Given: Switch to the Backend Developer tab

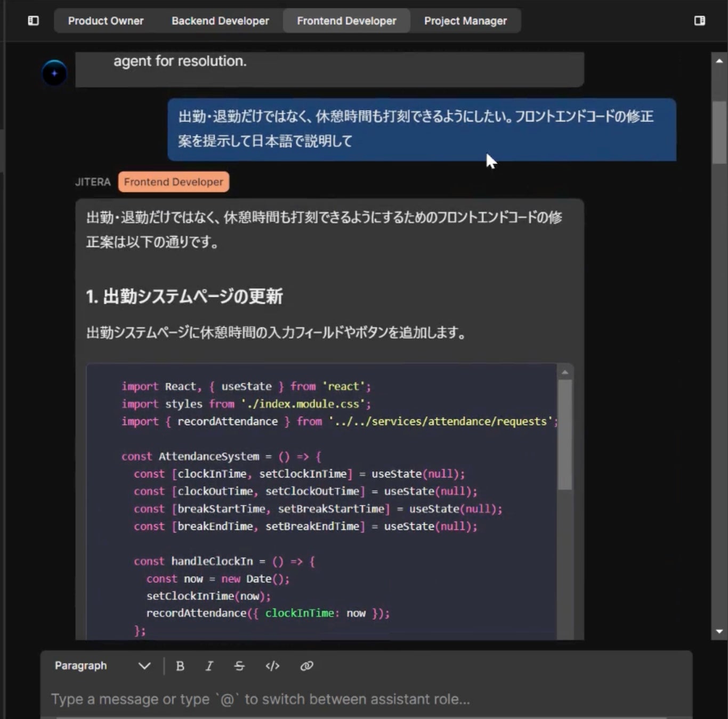Looking at the screenshot, I should tap(220, 21).
